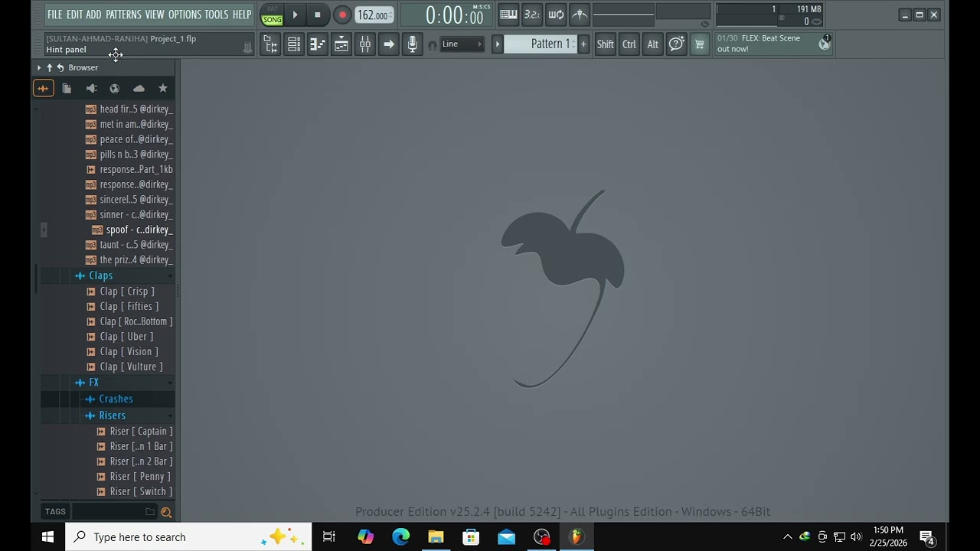980x551 pixels.
Task: Open the Piano Roll from the toolbar
Action: pyautogui.click(x=317, y=44)
